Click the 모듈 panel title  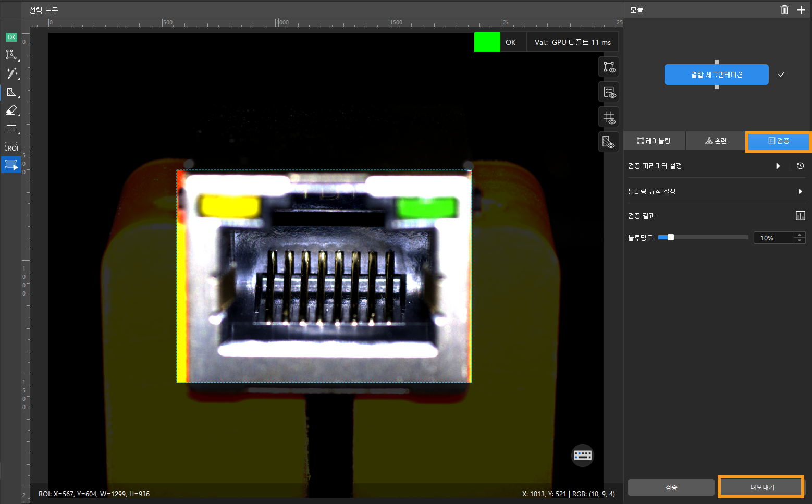(636, 10)
